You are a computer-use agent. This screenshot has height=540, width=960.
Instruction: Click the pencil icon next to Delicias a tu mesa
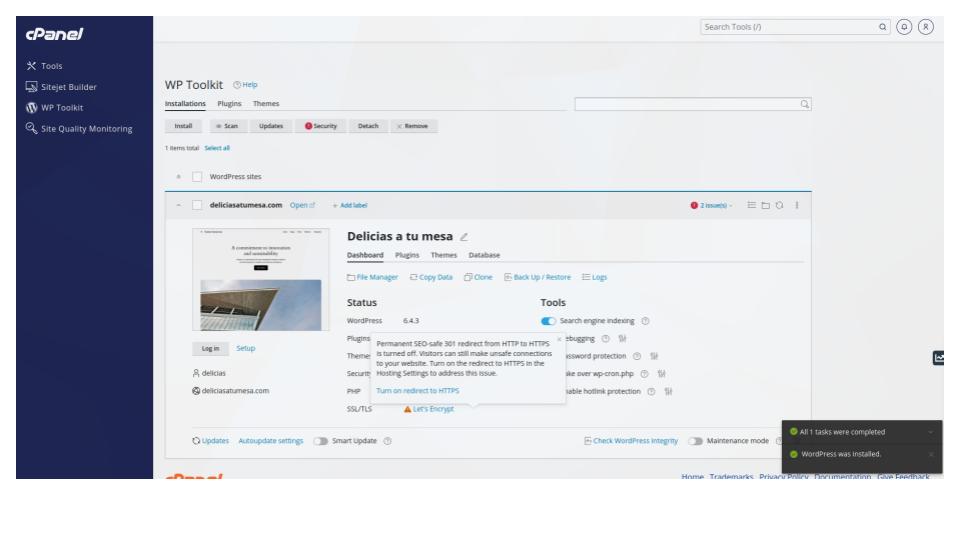tap(464, 237)
